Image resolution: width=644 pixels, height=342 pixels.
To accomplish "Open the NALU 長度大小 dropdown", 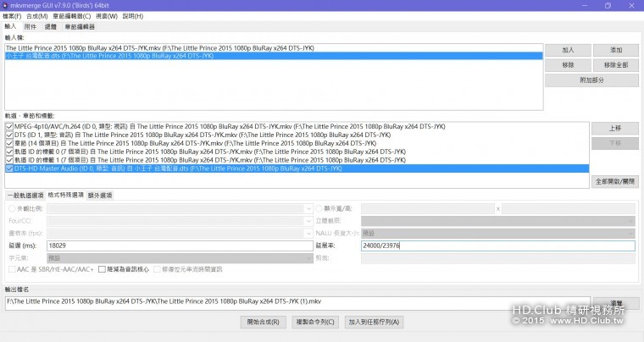I will coord(497,234).
